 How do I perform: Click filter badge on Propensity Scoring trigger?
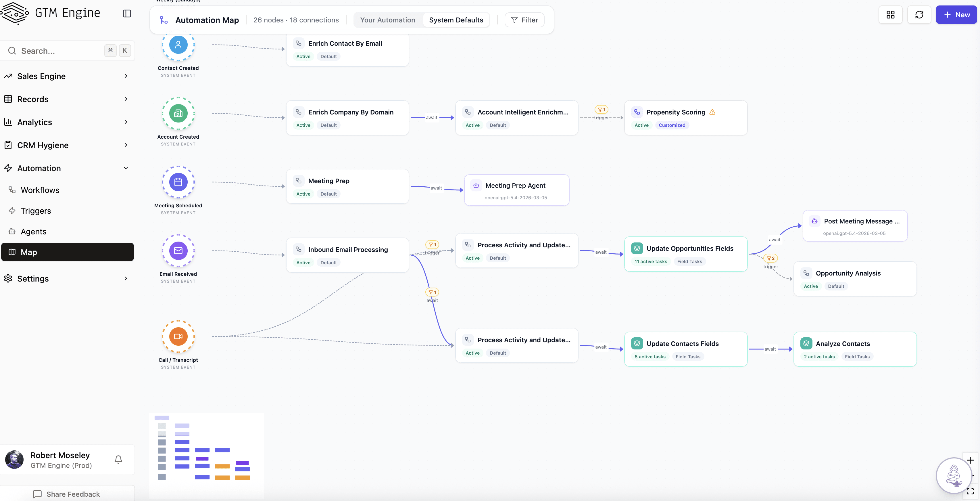pyautogui.click(x=602, y=110)
